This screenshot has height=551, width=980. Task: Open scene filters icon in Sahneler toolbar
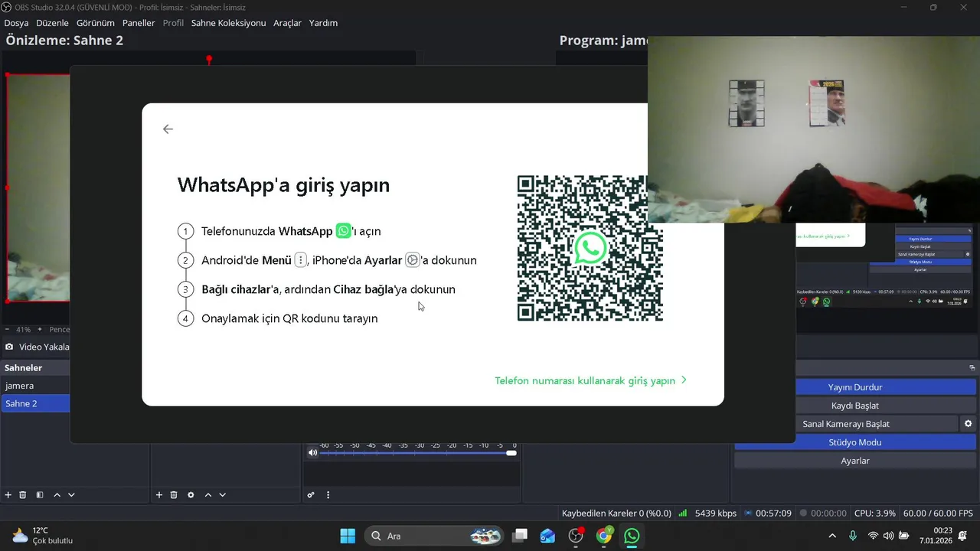pos(40,495)
